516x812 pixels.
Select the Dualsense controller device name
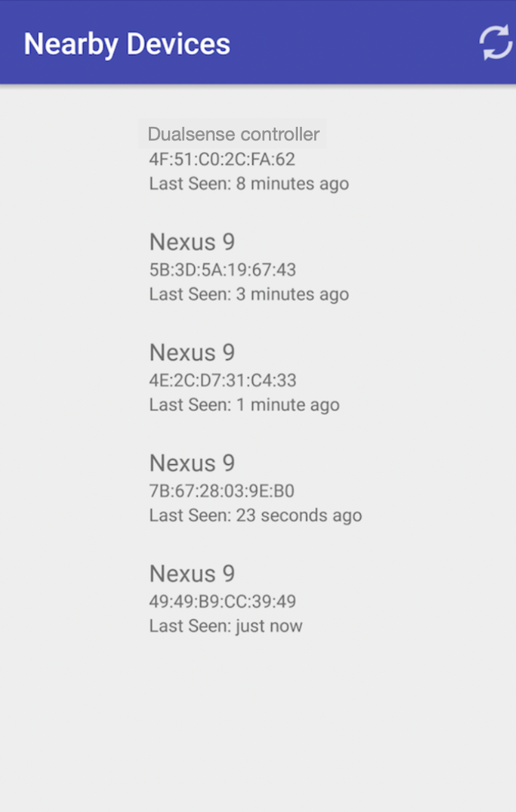233,134
